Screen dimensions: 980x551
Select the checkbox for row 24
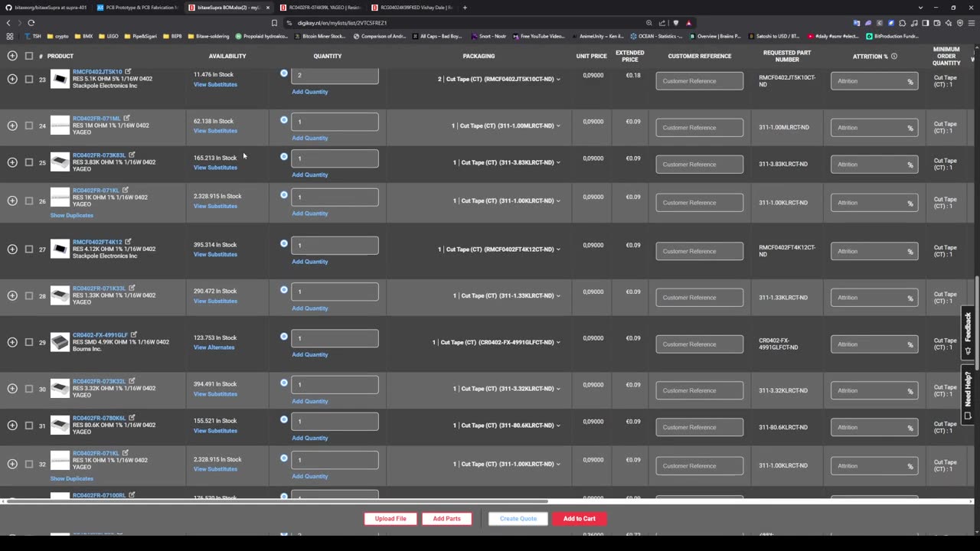[29, 126]
